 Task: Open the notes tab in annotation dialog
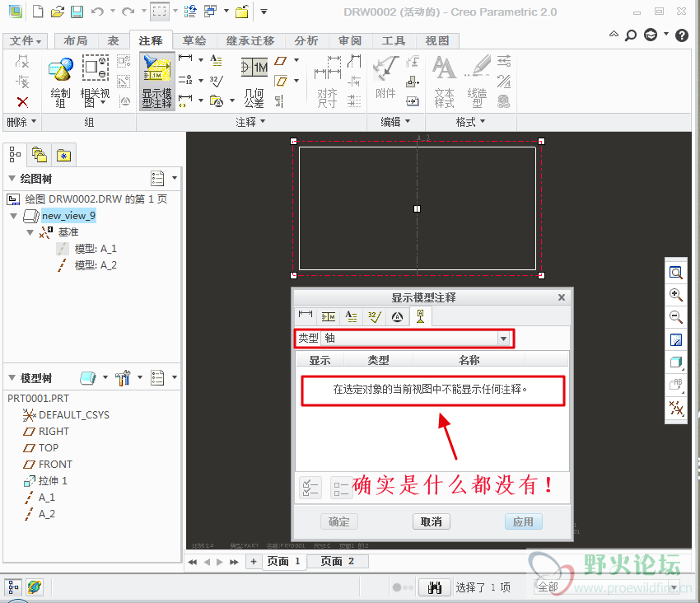352,316
